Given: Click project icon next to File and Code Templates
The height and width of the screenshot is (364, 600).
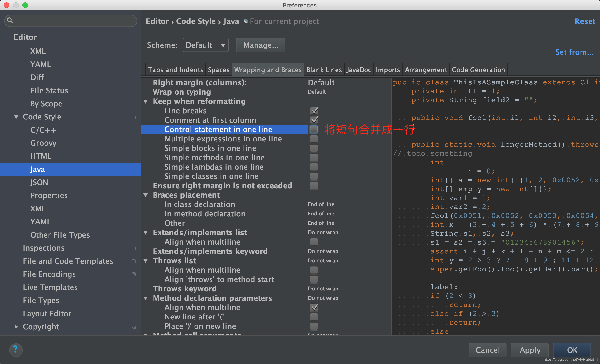Looking at the screenshot, I should click(x=134, y=261).
